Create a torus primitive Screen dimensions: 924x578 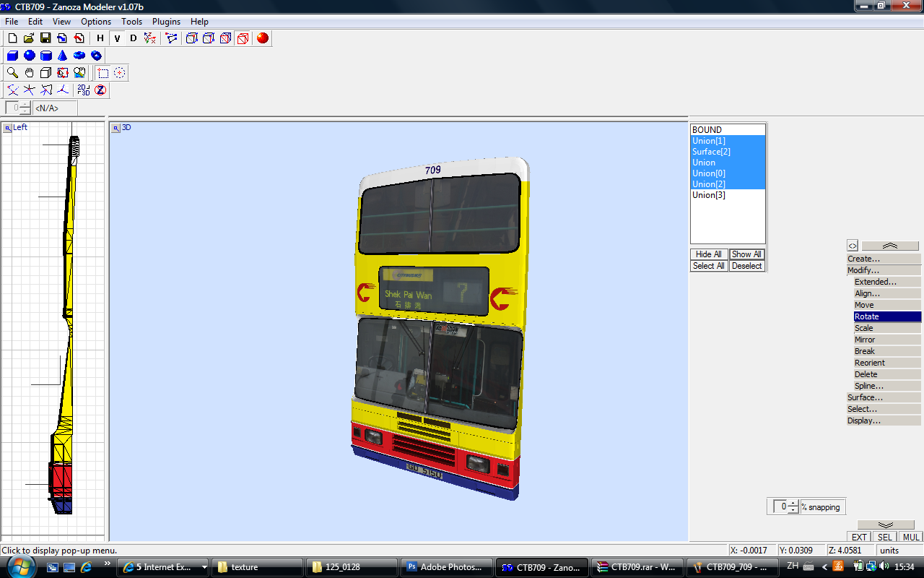(x=79, y=56)
